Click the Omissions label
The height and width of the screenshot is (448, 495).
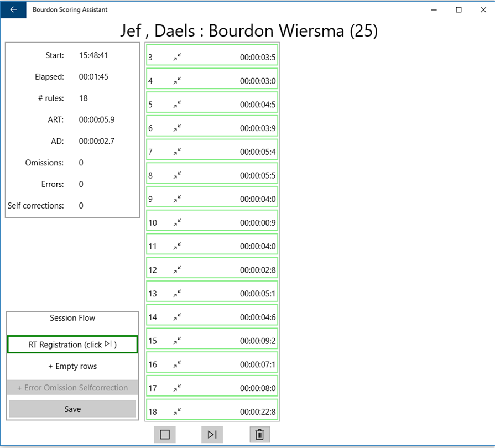(x=44, y=163)
